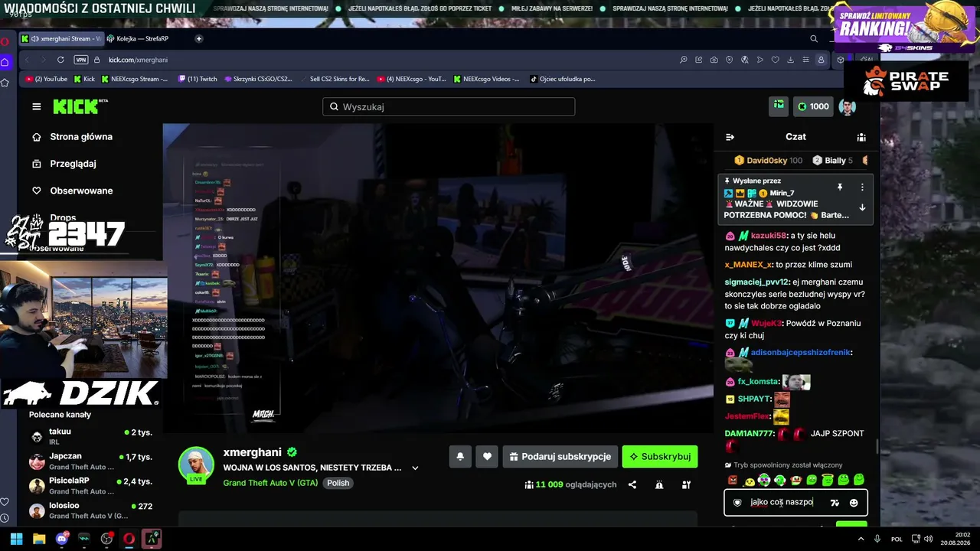Screen dimensions: 980x551
Task: Focus the Wyszukaj search field
Action: click(x=449, y=107)
